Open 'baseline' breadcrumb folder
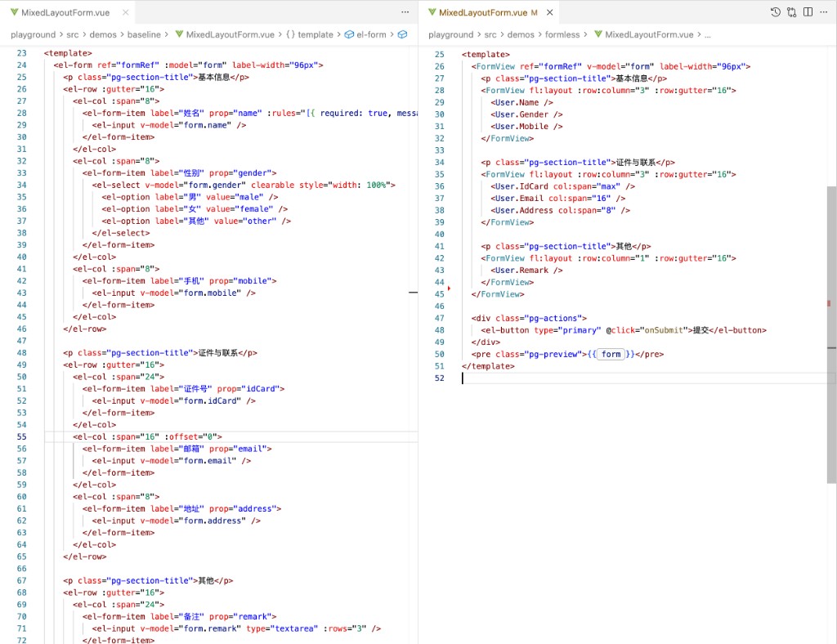This screenshot has width=837, height=644. click(144, 34)
